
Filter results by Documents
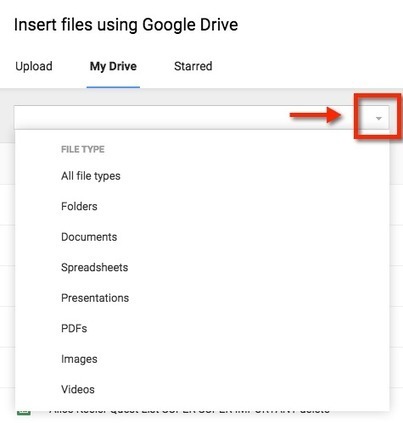coord(89,237)
